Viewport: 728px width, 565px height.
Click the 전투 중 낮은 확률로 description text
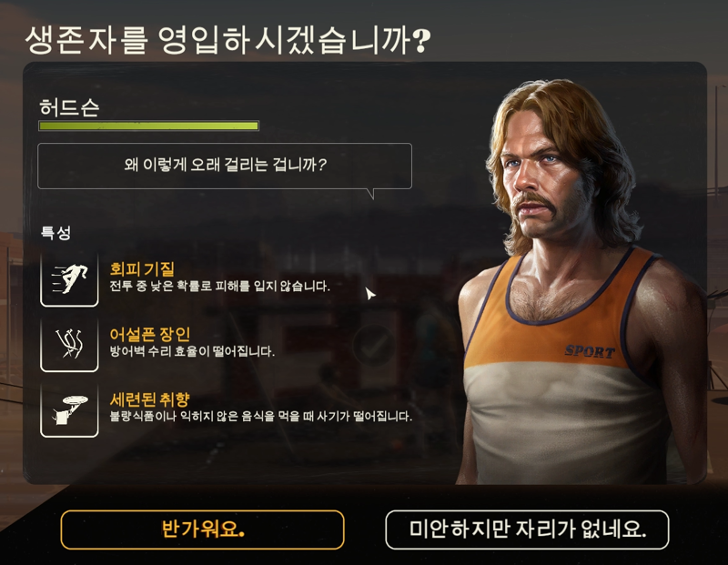tap(219, 286)
